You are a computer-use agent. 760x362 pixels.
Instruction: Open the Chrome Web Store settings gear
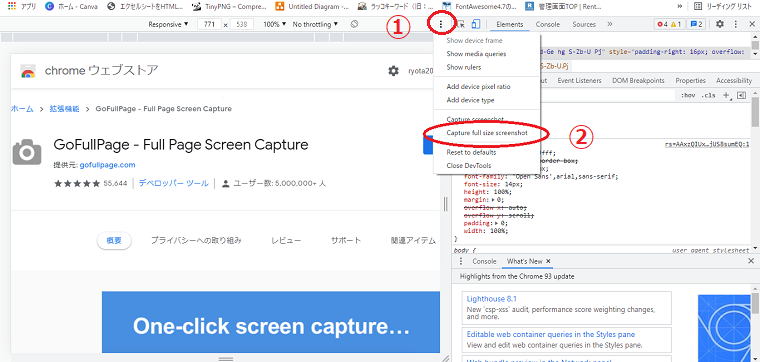pos(394,71)
